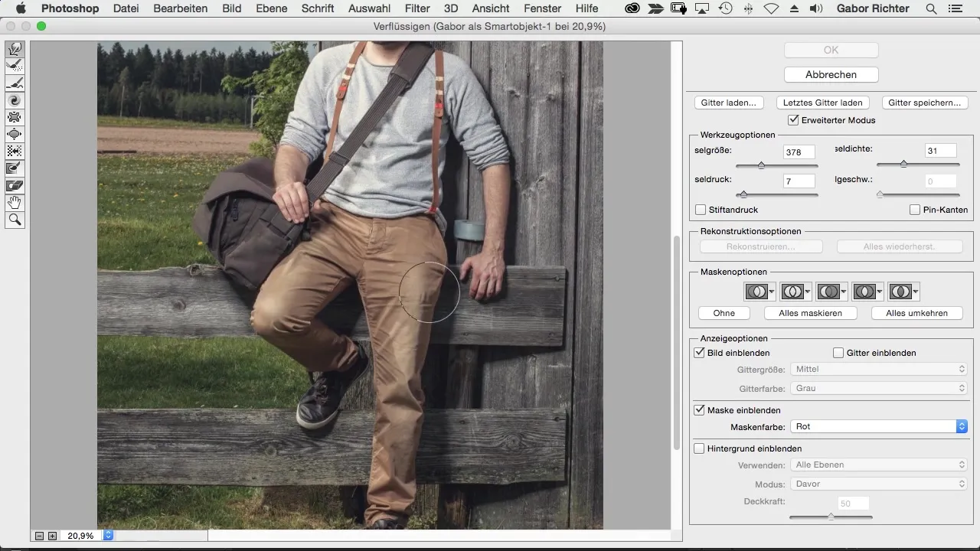Click Letztes Gitter laden button
Viewport: 980px width, 551px height.
point(822,103)
